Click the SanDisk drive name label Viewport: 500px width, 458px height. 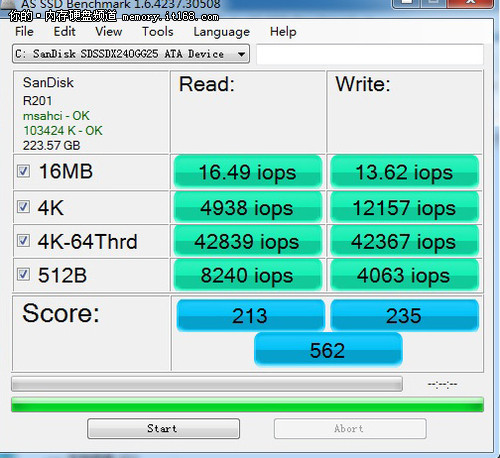[48, 83]
